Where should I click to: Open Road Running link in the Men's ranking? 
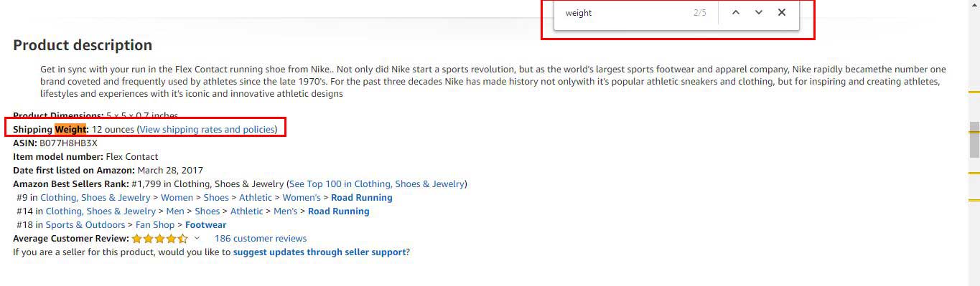pyautogui.click(x=339, y=211)
